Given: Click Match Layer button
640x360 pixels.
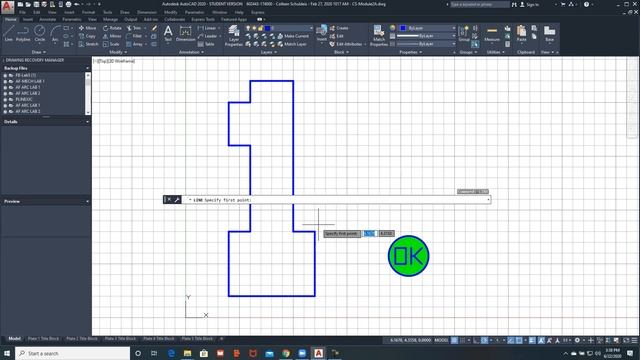Looking at the screenshot, I should click(x=292, y=44).
